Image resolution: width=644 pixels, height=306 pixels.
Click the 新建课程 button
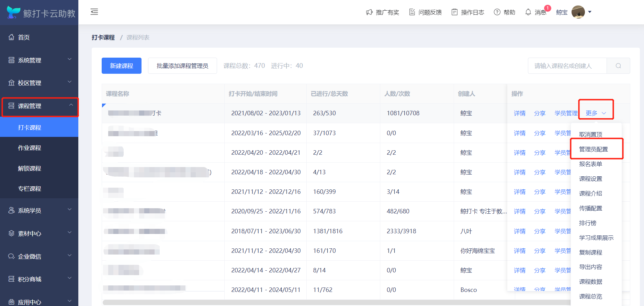122,66
